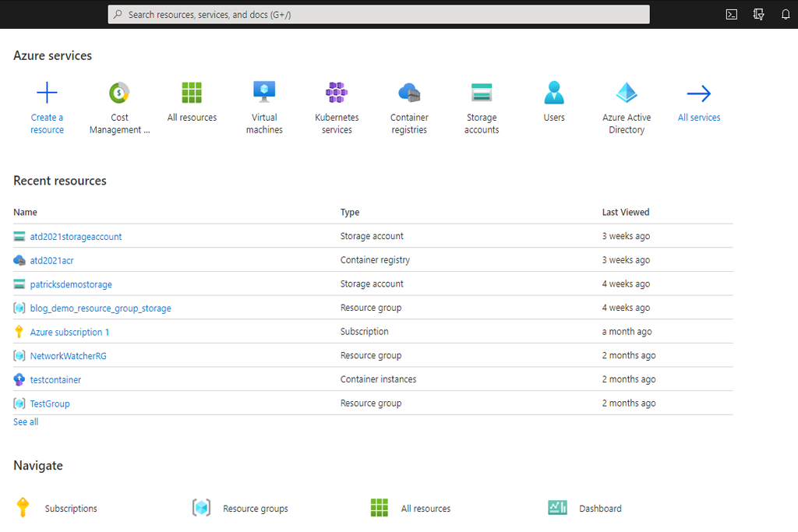
Task: Click the Recent resources heading
Action: pyautogui.click(x=59, y=181)
